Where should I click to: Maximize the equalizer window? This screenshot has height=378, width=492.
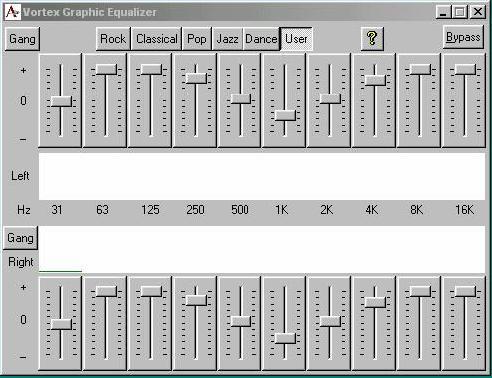point(460,12)
